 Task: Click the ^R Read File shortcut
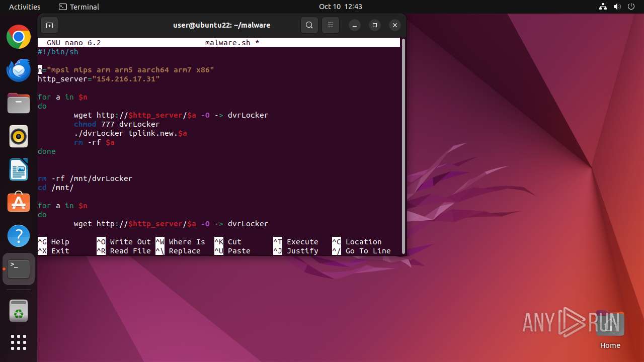pos(124,251)
